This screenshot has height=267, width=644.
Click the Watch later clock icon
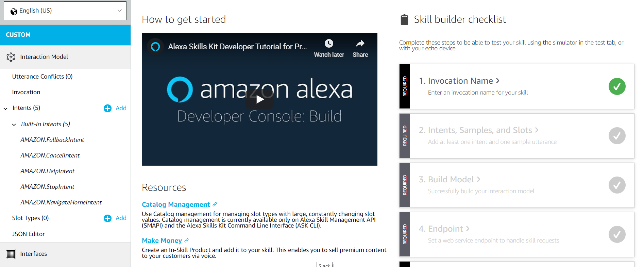tap(329, 44)
